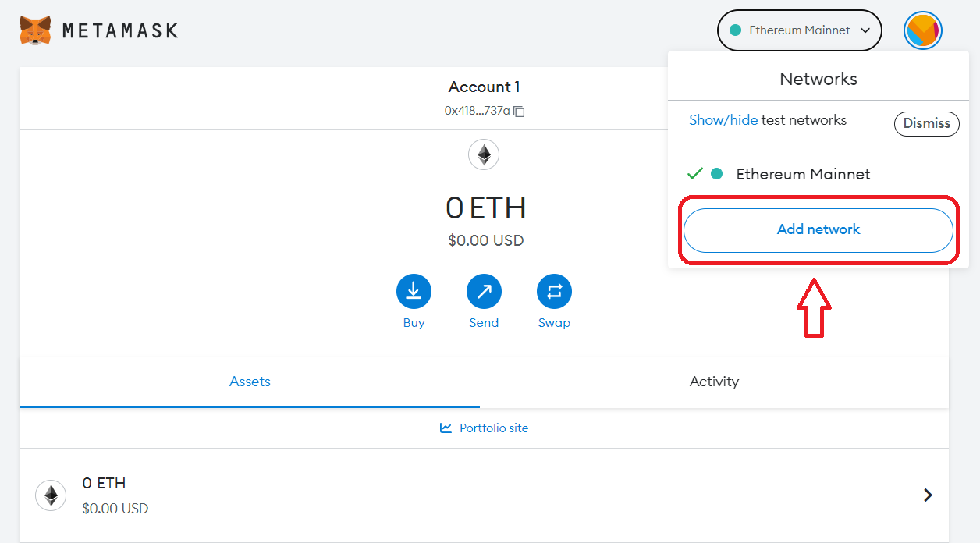Switch to the Activity tab
Screen dimensions: 980x543
point(714,382)
